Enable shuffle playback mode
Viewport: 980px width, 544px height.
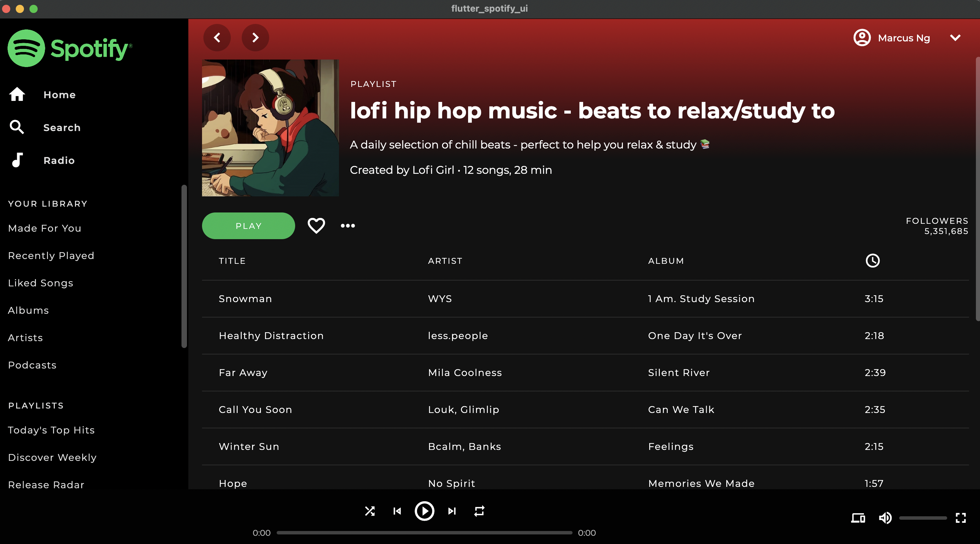coord(370,511)
